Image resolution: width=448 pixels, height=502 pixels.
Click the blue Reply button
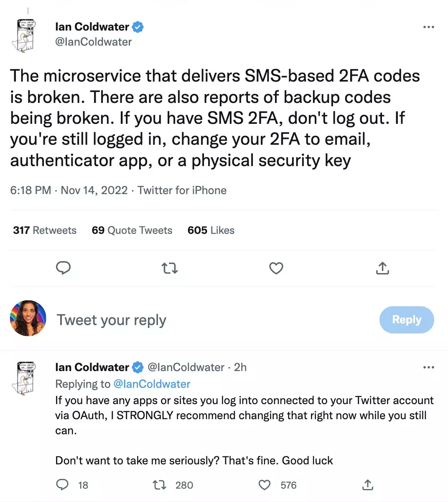tap(407, 320)
